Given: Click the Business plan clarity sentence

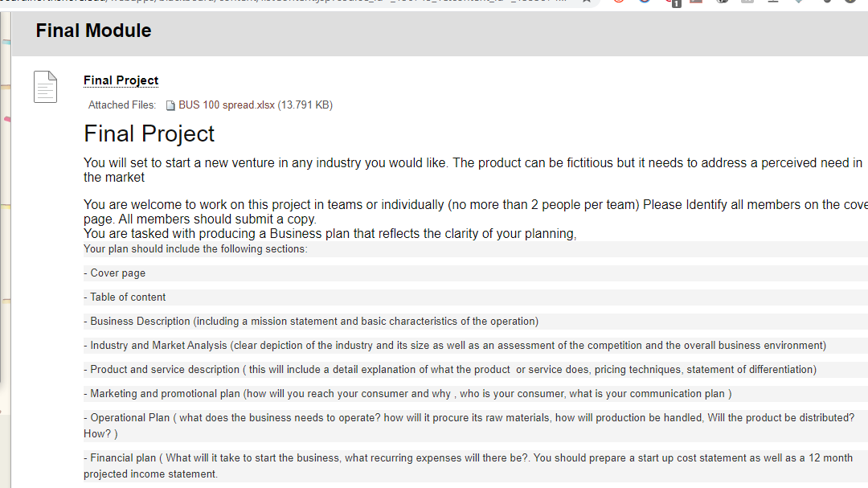Looking at the screenshot, I should pyautogui.click(x=330, y=234).
